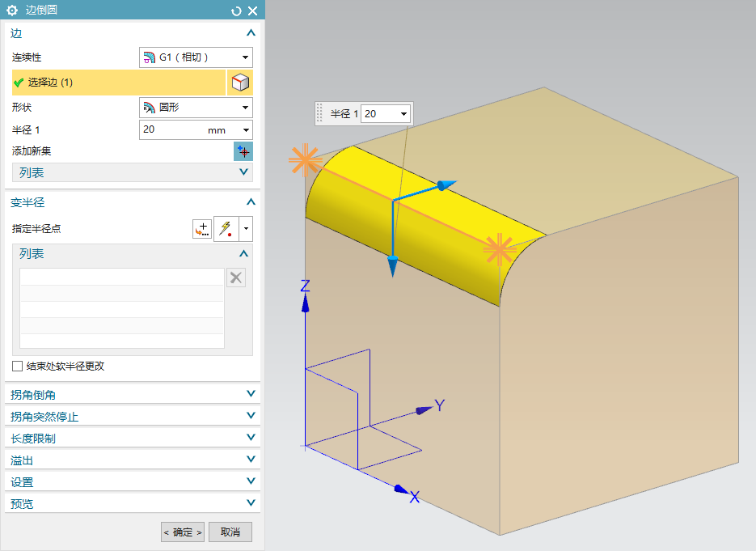
Task: Click the point dialog icon for 指定半径点
Action: point(202,229)
